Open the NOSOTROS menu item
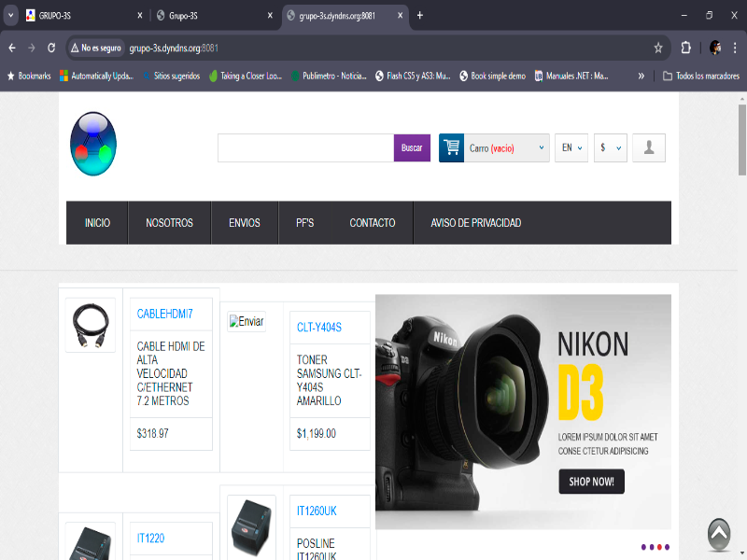The height and width of the screenshot is (560, 747). pos(169,223)
